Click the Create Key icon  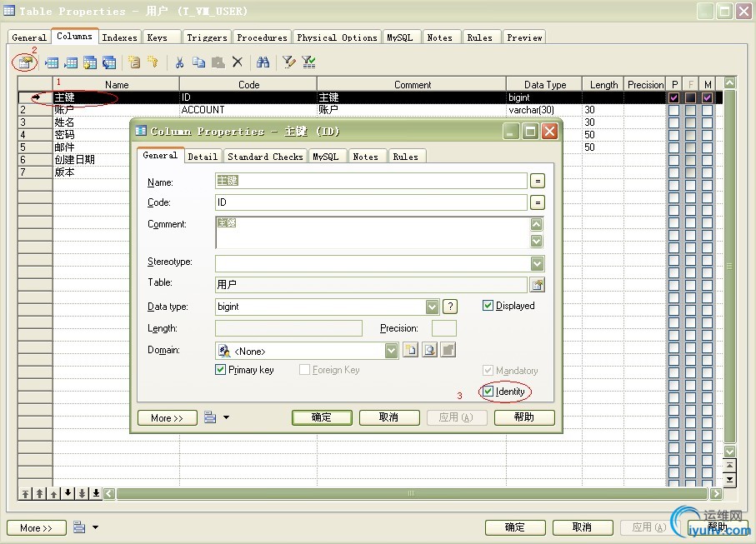(x=153, y=62)
